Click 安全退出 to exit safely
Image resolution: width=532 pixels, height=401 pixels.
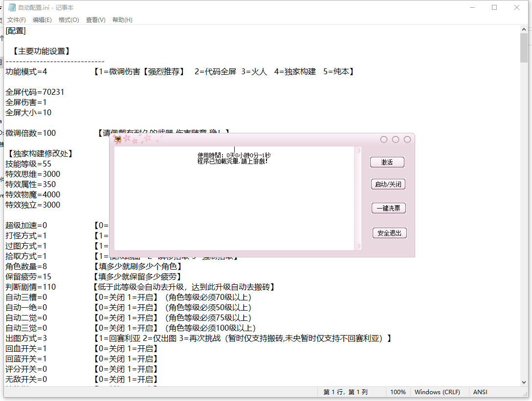point(389,233)
